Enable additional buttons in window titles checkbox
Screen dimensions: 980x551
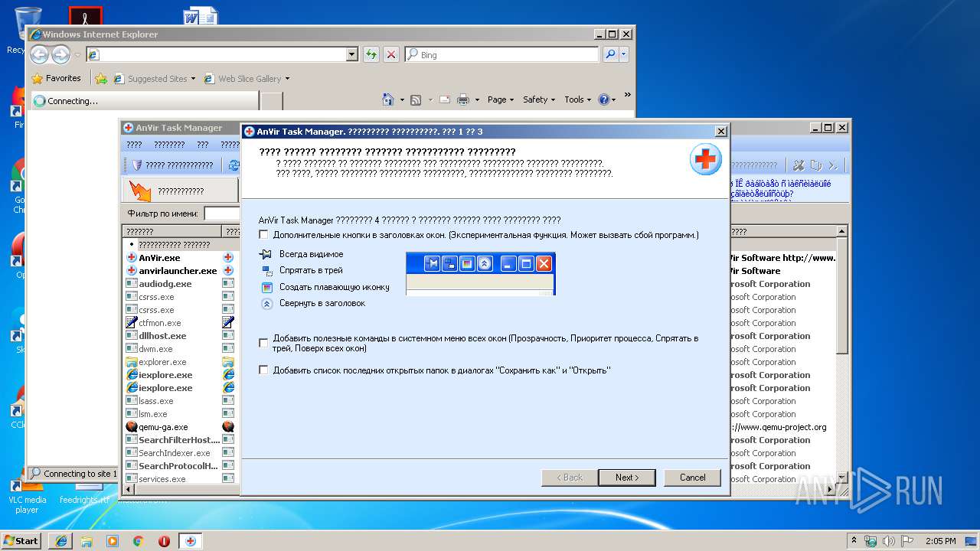click(x=263, y=235)
